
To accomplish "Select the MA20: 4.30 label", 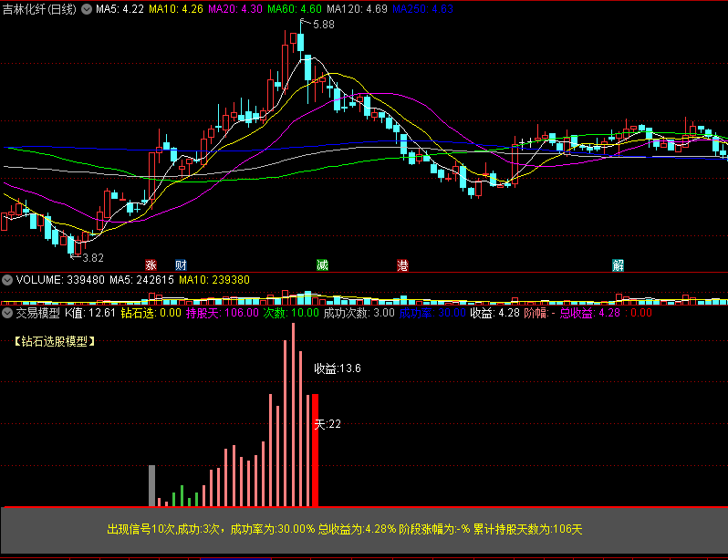I will pos(235,9).
